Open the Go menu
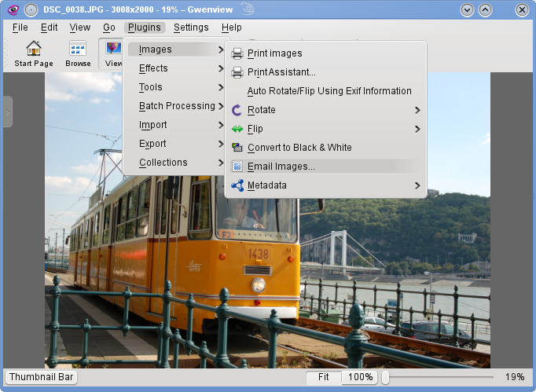Viewport: 536px width, 392px height. (x=109, y=27)
